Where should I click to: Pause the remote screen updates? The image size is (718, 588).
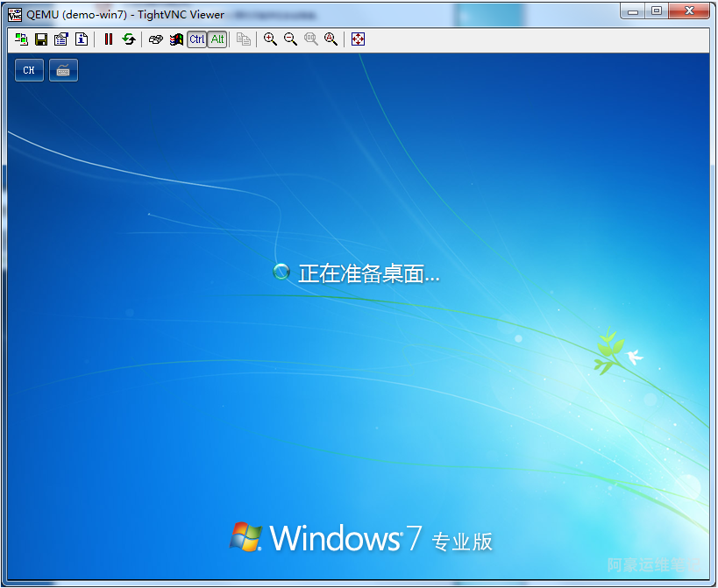click(x=109, y=39)
